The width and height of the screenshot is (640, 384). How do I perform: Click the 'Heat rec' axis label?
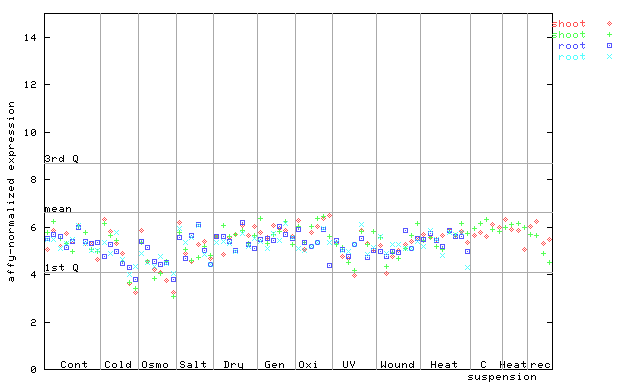[x=525, y=364]
